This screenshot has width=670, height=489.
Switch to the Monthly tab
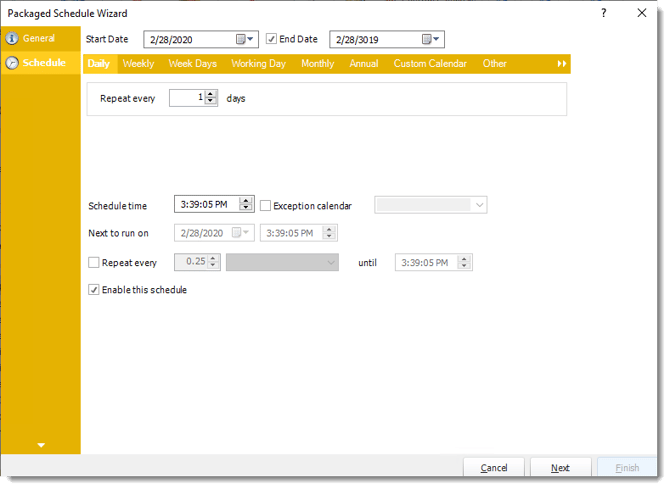[x=317, y=64]
